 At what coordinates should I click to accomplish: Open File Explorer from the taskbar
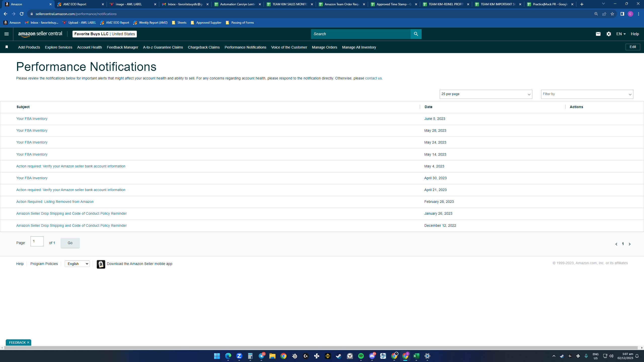[x=272, y=356]
